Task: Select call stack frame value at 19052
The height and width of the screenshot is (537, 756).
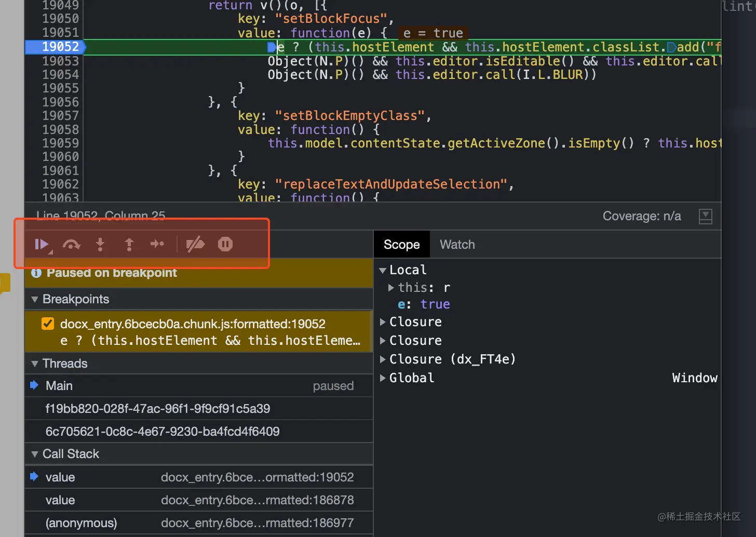Action: tap(199, 477)
